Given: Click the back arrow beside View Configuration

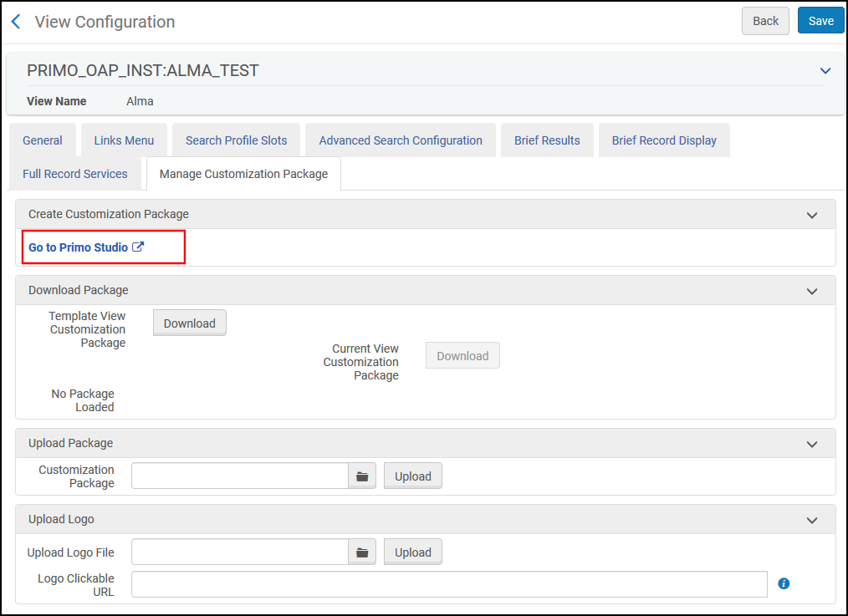Looking at the screenshot, I should [16, 22].
